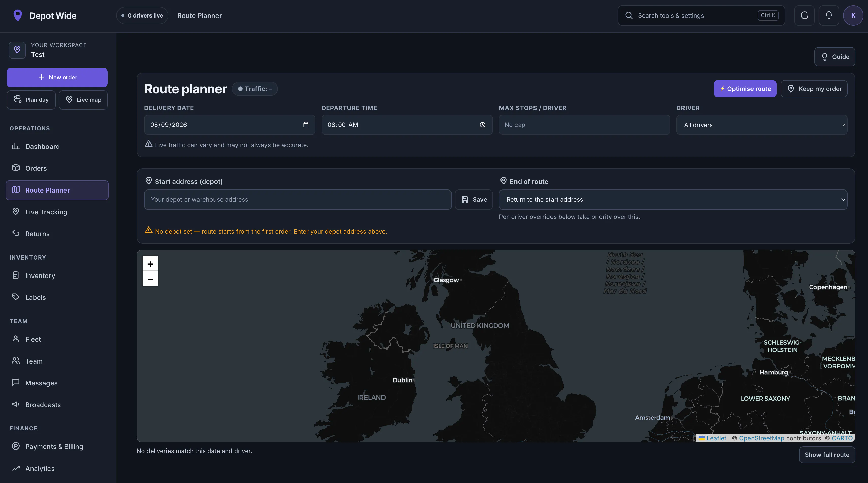Open the Guide button
The height and width of the screenshot is (483, 868).
click(x=835, y=57)
